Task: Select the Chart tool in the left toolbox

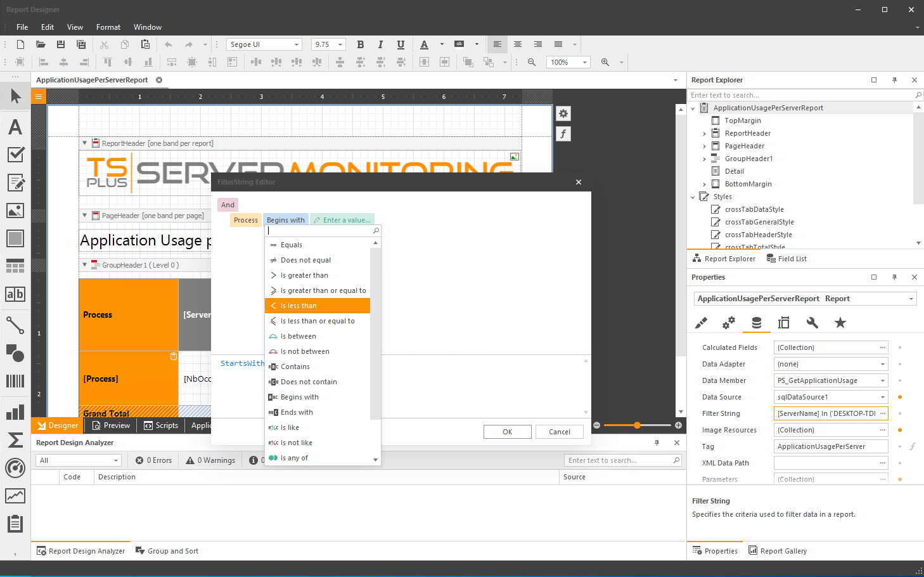Action: 15,412
